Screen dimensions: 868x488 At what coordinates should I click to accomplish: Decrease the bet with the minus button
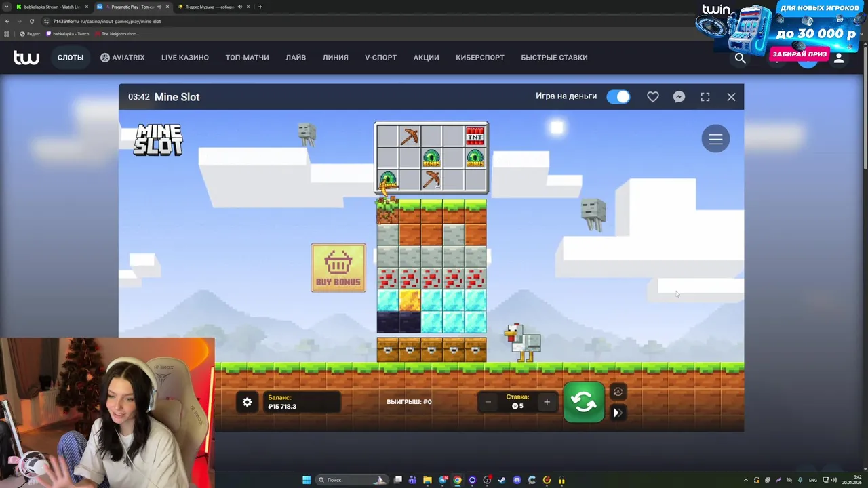point(488,402)
